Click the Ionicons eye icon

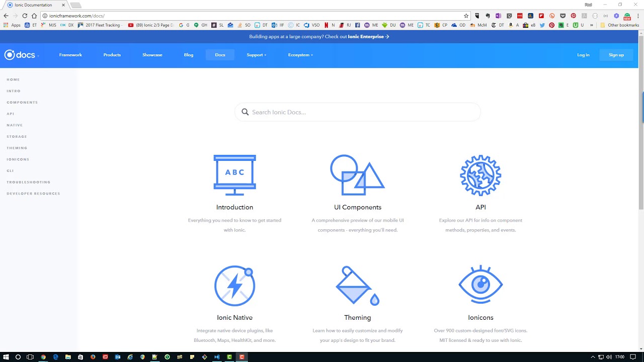coord(480,285)
